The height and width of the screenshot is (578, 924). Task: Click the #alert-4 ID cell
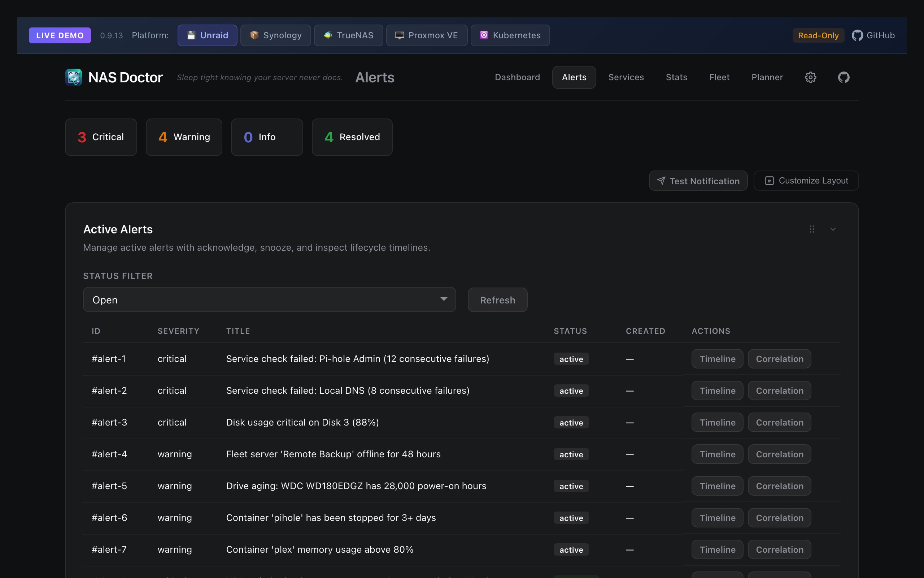point(109,454)
